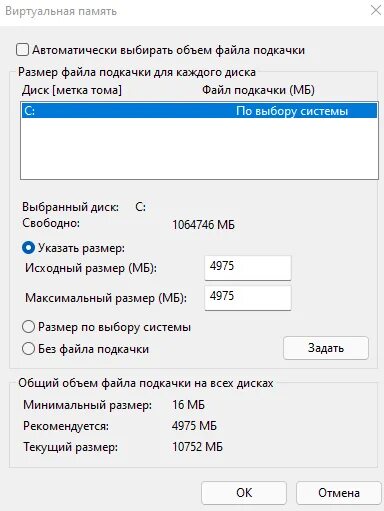This screenshot has height=511, width=384.
Task: Click the Исходный размер (МБ) input field
Action: (248, 268)
